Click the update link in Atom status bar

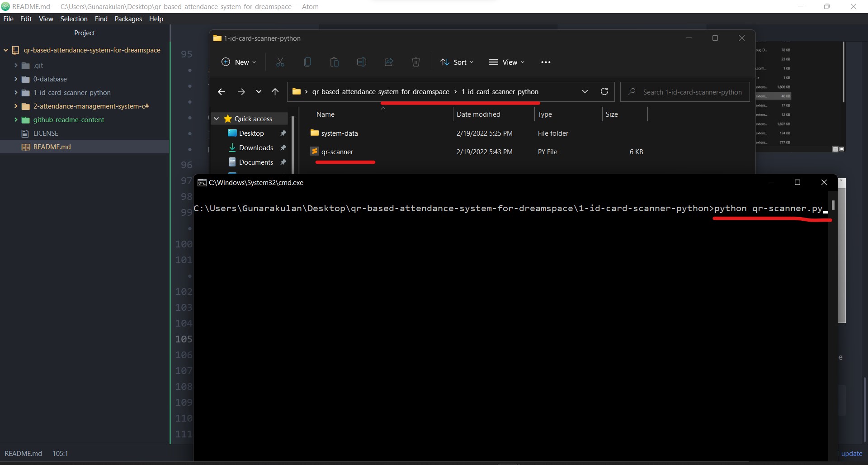click(852, 454)
